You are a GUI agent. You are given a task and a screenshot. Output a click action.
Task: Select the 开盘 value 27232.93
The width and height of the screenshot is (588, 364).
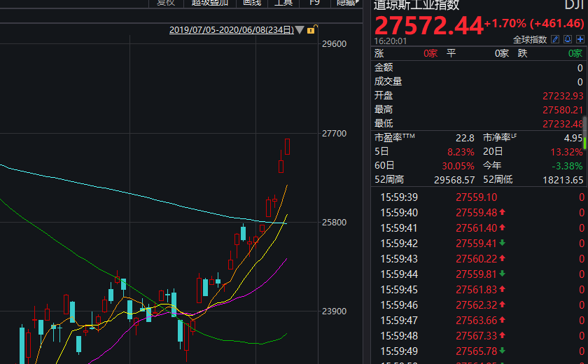click(563, 96)
